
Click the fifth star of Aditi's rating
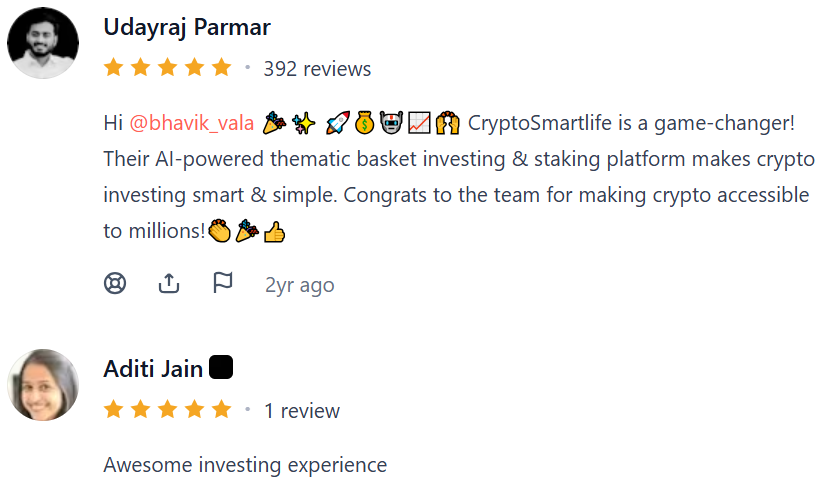point(221,410)
